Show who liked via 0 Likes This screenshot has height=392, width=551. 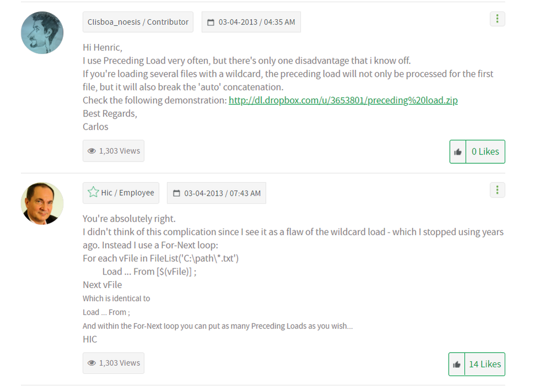485,152
